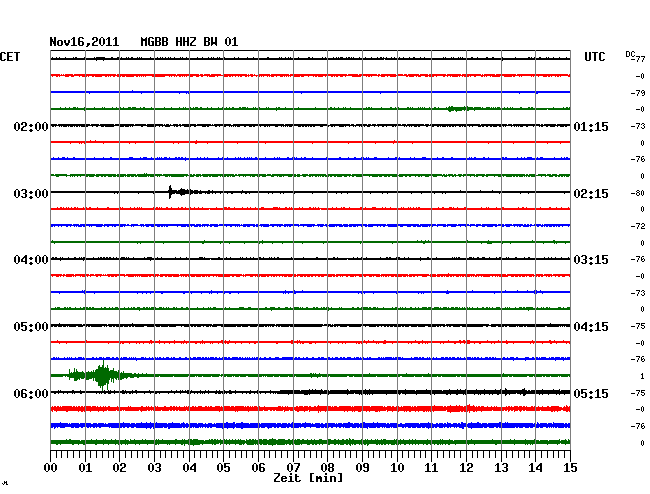The height and width of the screenshot is (494, 650).
Task: Click the CET time zone label
Action: point(10,57)
